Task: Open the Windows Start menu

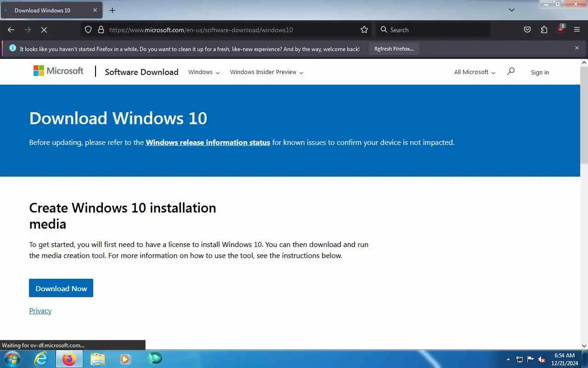Action: click(x=12, y=359)
